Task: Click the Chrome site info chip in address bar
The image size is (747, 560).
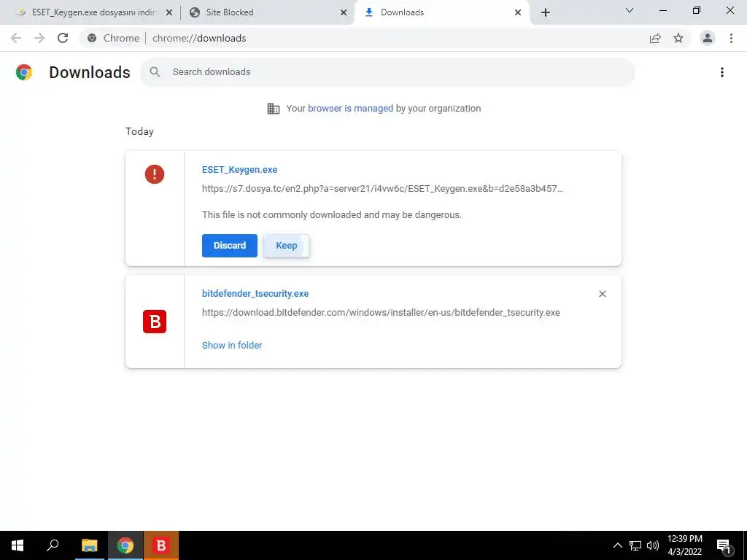Action: 113,38
